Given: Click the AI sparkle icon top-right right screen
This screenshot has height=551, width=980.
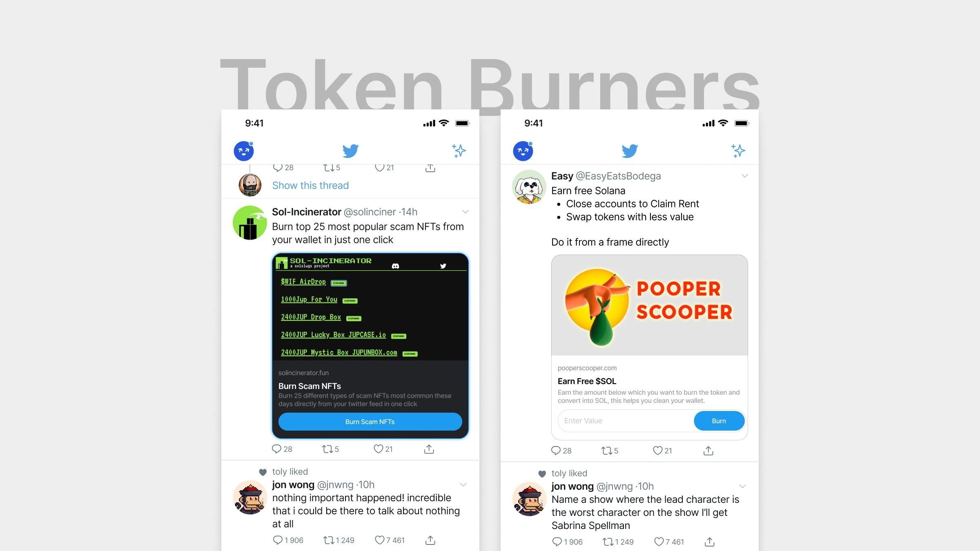Looking at the screenshot, I should pos(738,151).
